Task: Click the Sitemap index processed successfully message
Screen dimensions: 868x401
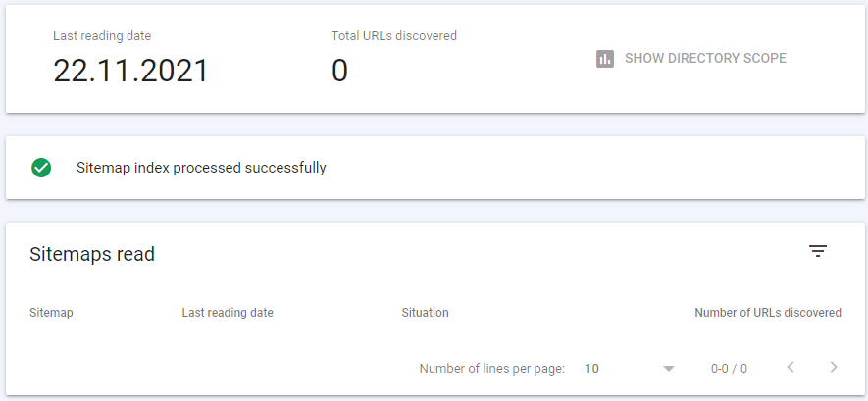Action: click(201, 168)
